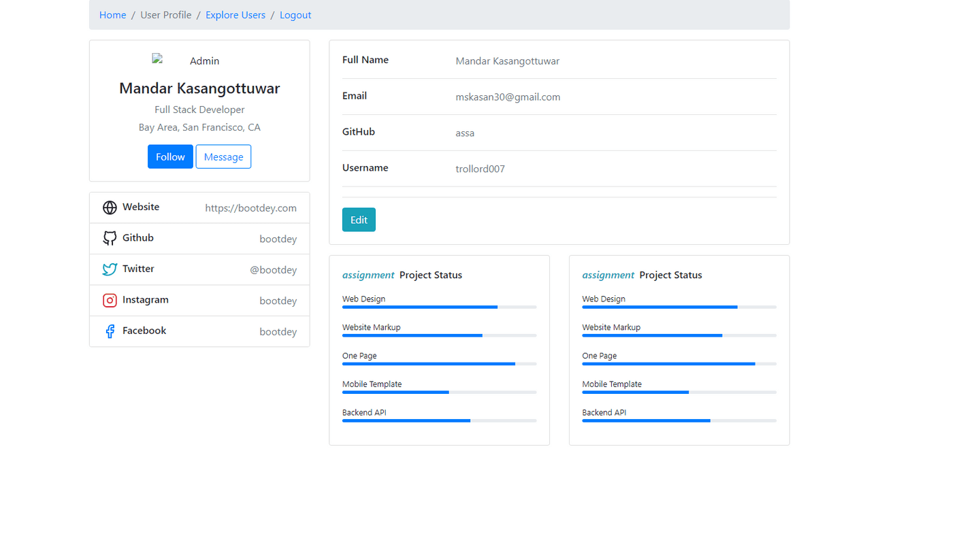The image size is (980, 534).
Task: Click Backend API label in right card
Action: (x=604, y=412)
